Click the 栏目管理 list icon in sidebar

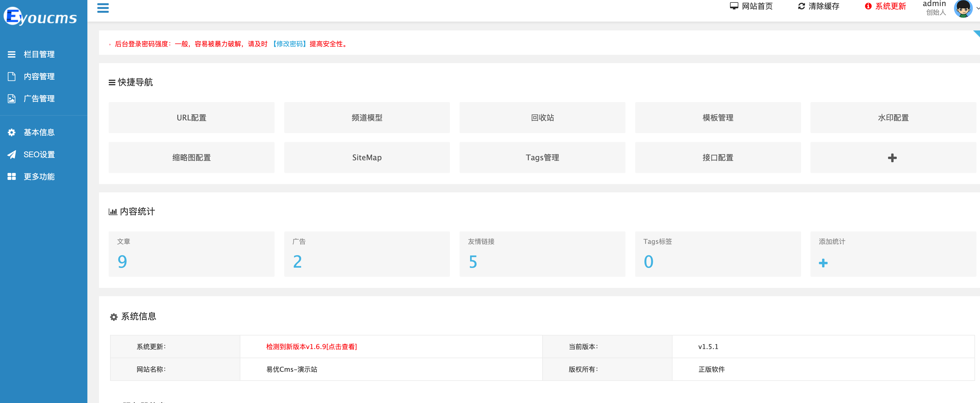click(x=11, y=55)
